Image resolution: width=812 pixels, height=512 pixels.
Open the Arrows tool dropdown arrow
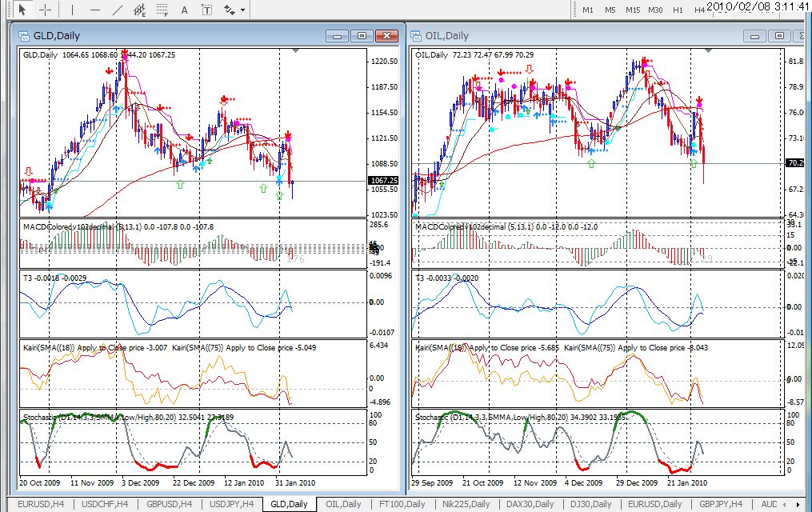click(242, 10)
